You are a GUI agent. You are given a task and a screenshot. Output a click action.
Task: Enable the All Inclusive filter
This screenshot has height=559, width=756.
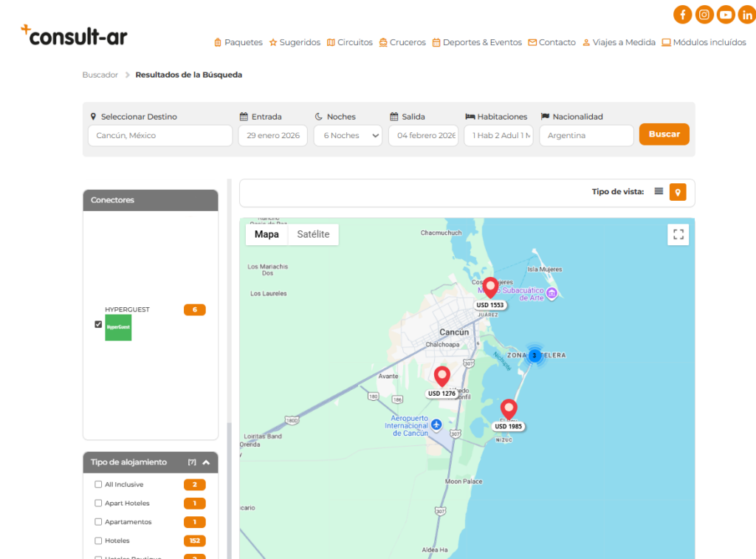click(98, 484)
